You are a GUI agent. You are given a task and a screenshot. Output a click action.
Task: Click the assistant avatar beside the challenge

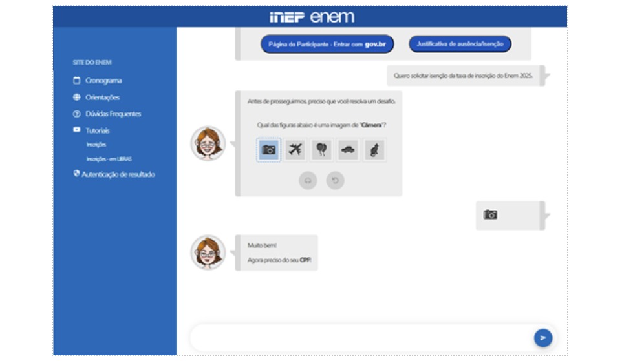click(208, 143)
